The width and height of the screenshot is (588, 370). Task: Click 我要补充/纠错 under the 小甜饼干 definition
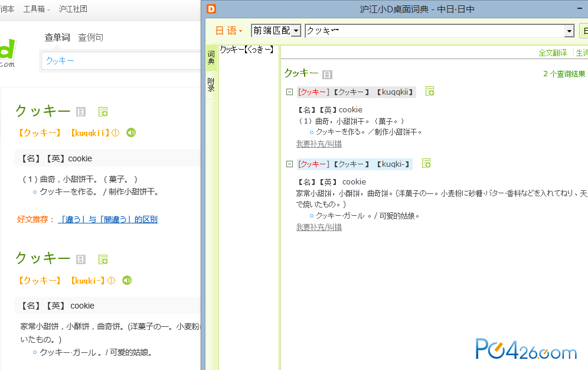[x=319, y=144]
